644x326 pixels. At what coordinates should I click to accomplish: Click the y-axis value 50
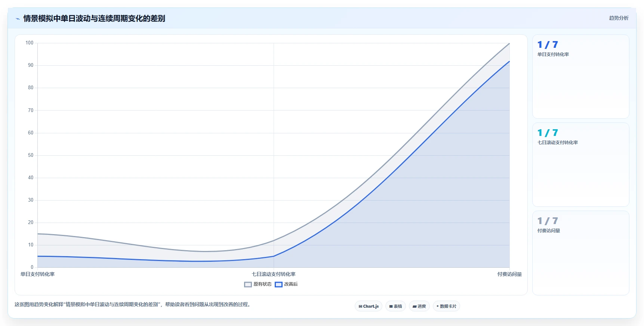[31, 155]
